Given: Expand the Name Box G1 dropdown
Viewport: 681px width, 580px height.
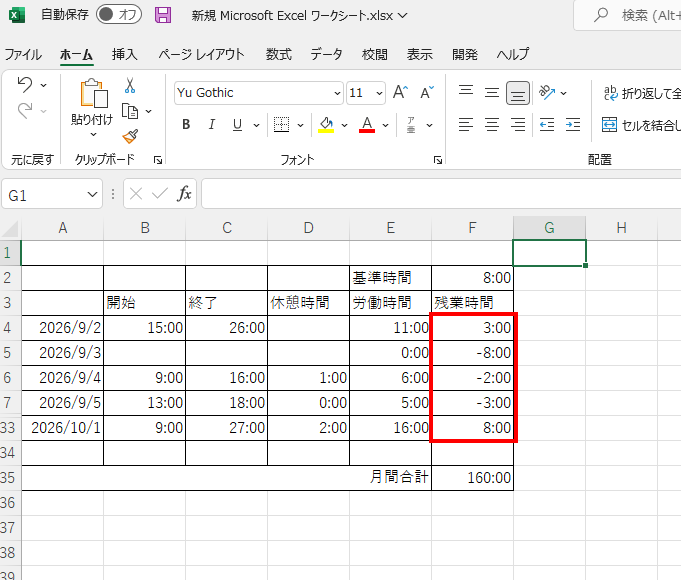Looking at the screenshot, I should click(x=92, y=194).
